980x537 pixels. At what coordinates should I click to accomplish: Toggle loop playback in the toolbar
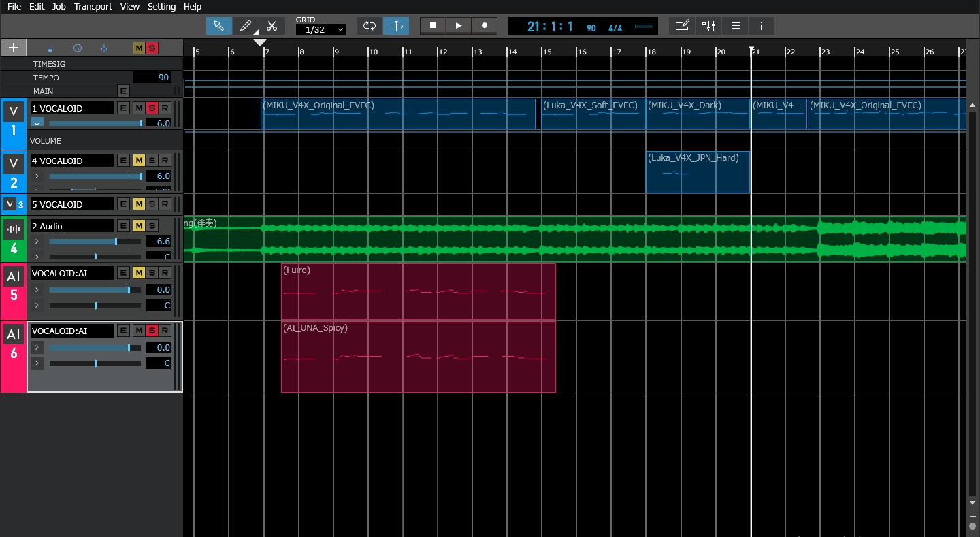tap(370, 26)
